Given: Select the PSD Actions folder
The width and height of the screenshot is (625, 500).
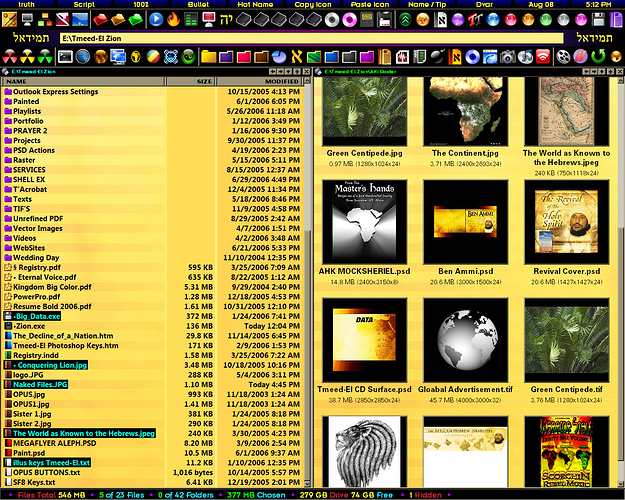Looking at the screenshot, I should (x=30, y=150).
